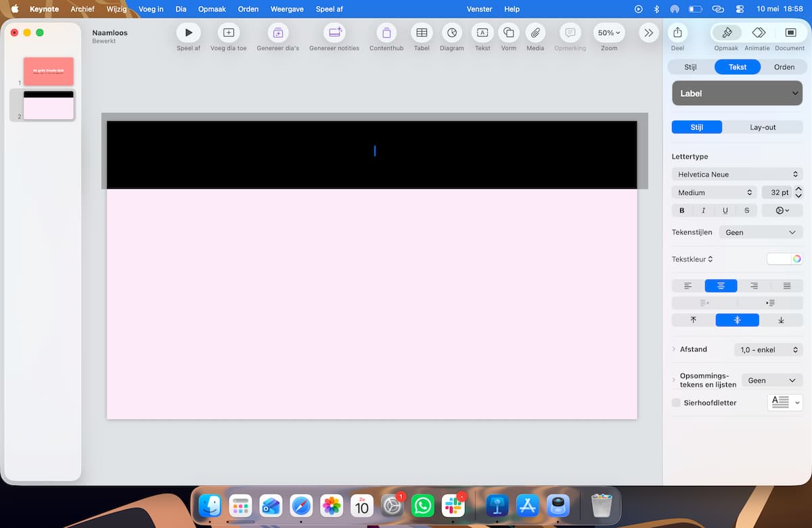Open Helvetica Neue font dropdown
The image size is (812, 528).
pyautogui.click(x=738, y=174)
